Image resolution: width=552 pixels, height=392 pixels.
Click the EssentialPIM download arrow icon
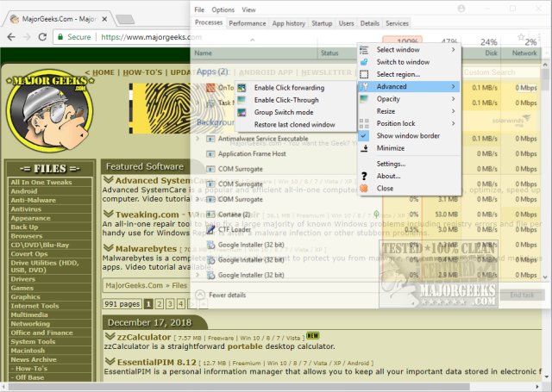tap(110, 361)
